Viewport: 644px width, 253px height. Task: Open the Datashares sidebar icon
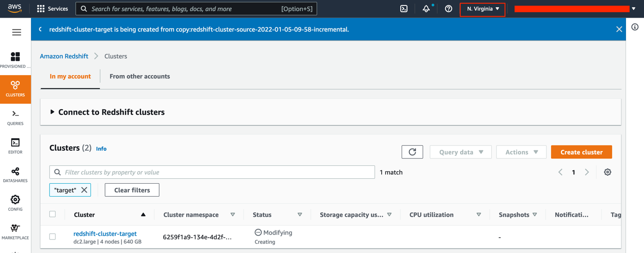click(15, 175)
